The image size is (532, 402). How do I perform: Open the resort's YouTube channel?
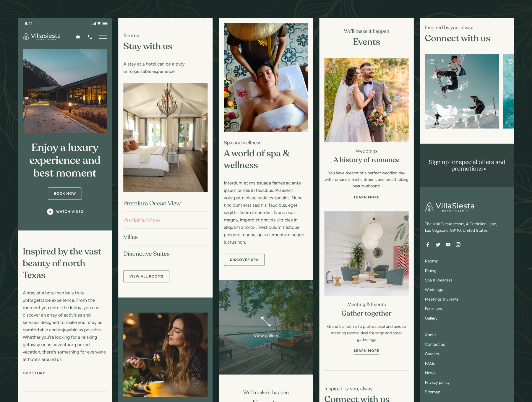[448, 244]
